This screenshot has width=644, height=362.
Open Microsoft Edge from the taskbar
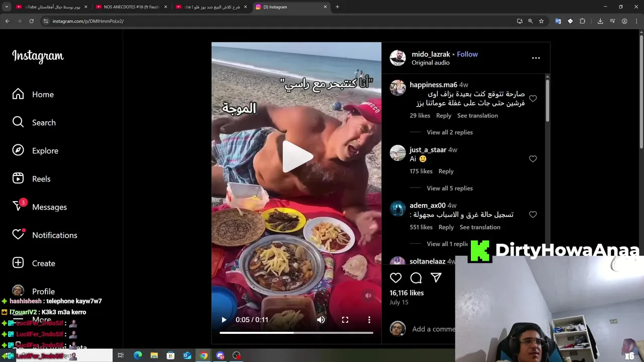[x=137, y=355]
